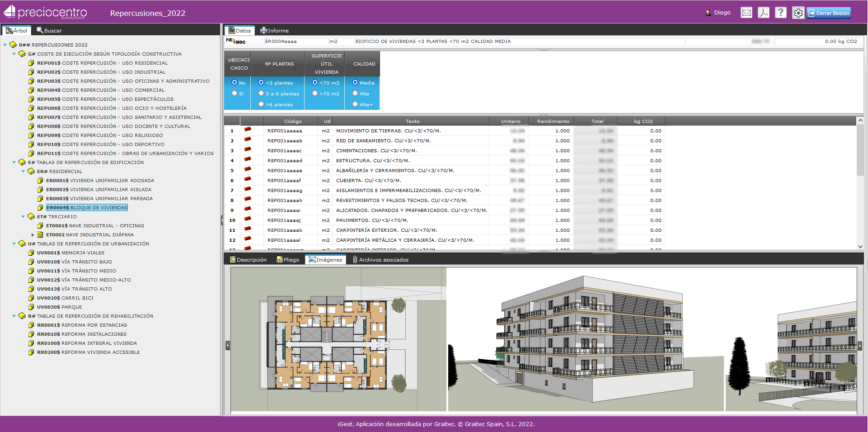
Task: Select Alta+ quality radio
Action: coord(355,104)
